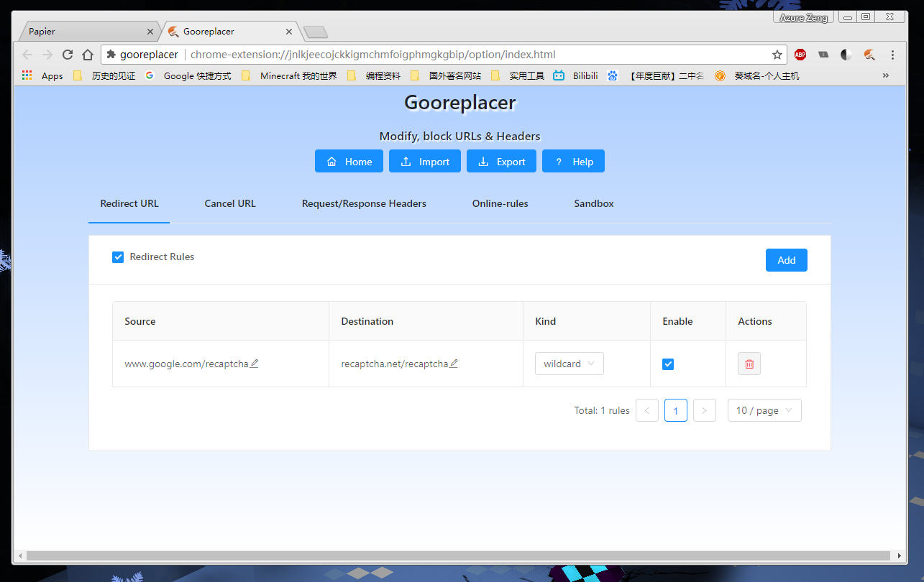924x582 pixels.
Task: Show hidden bookmarks with the overflow chevron
Action: pyautogui.click(x=886, y=75)
